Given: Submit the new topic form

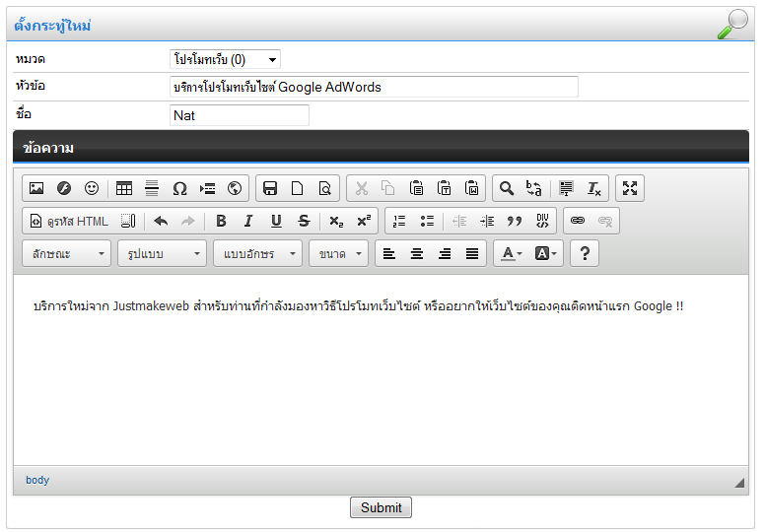Looking at the screenshot, I should coord(382,507).
